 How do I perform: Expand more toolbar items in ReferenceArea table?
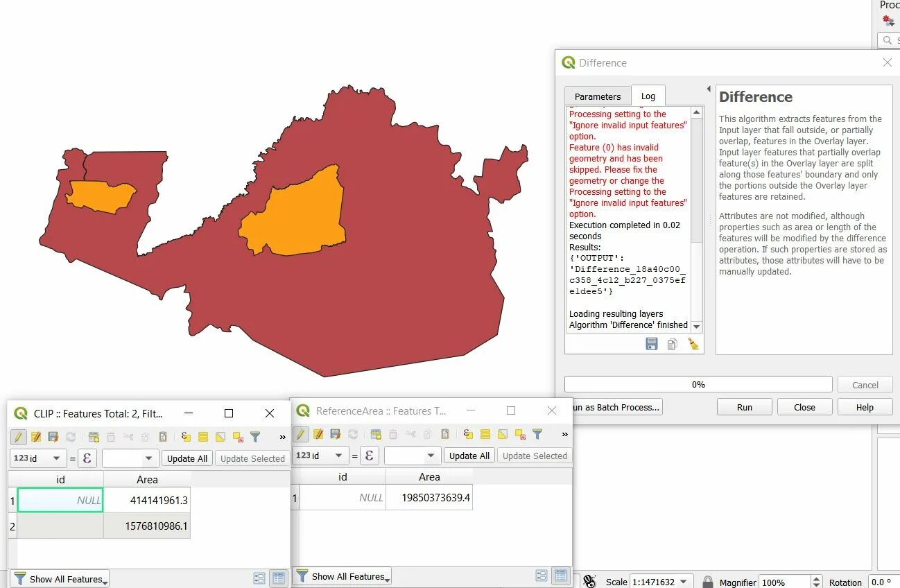(564, 434)
